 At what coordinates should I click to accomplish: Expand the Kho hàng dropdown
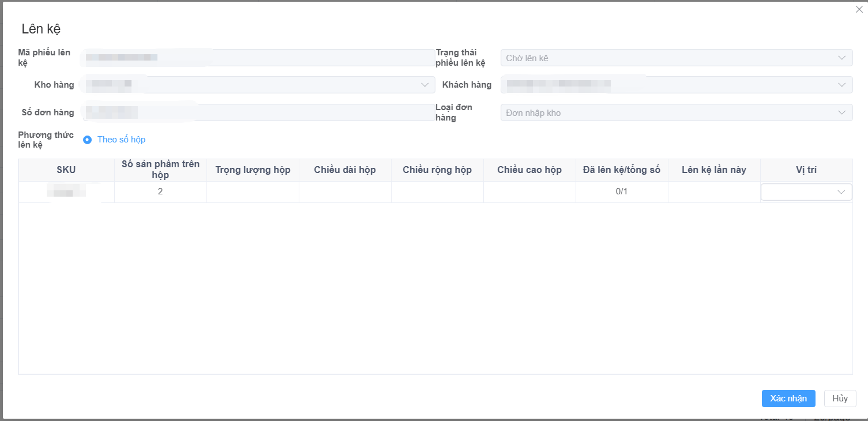258,85
